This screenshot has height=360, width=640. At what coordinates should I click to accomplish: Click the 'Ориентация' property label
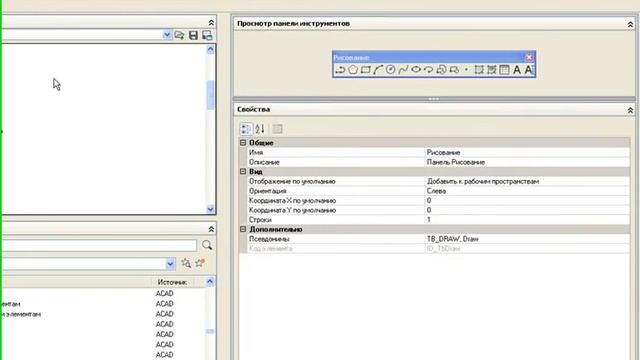pyautogui.click(x=268, y=191)
